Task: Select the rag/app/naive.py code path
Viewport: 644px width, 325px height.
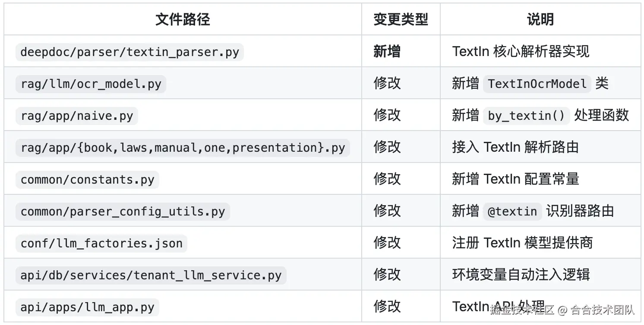Action: [x=77, y=116]
